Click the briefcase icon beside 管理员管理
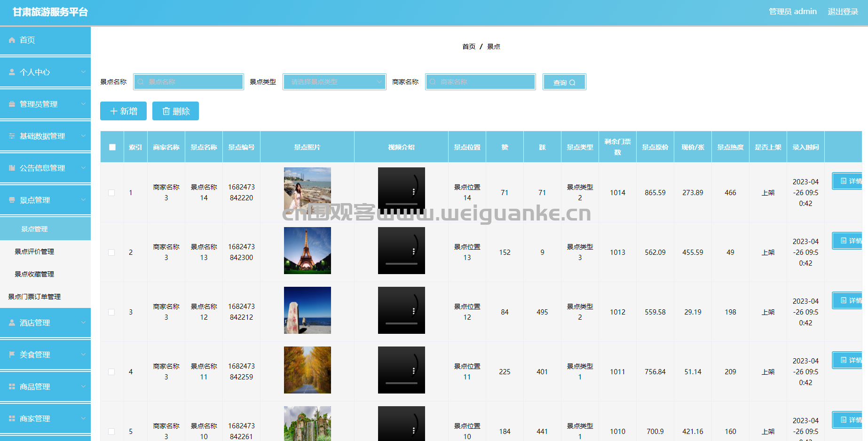 12,104
